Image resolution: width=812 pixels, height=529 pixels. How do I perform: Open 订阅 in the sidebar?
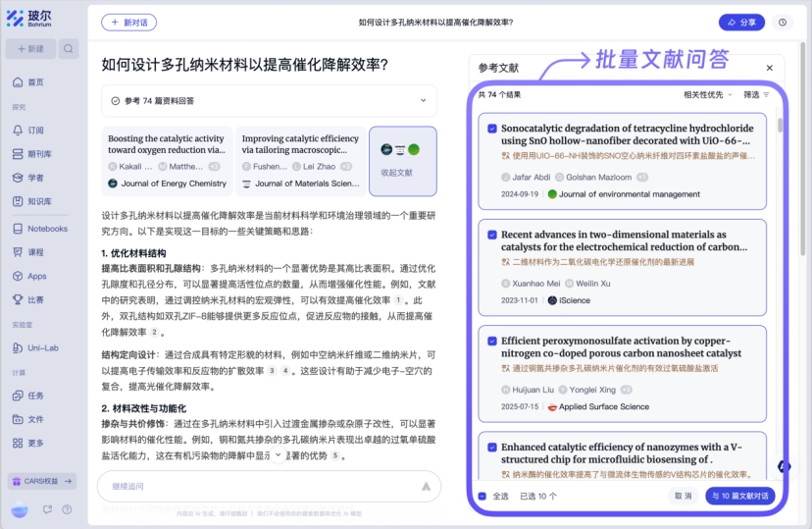coord(35,130)
